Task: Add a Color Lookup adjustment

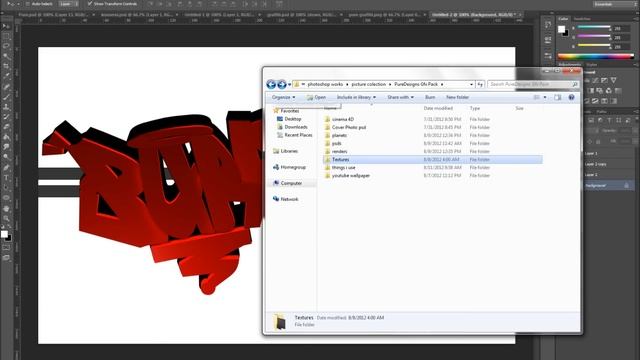Action: pyautogui.click(x=619, y=91)
